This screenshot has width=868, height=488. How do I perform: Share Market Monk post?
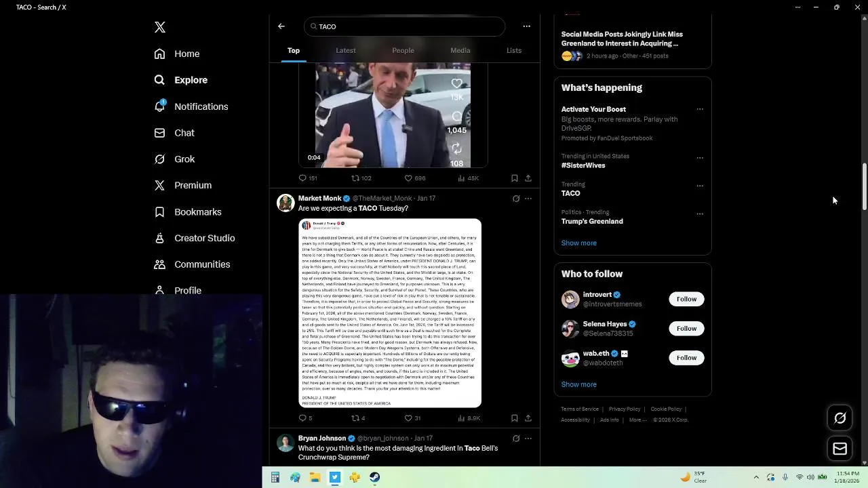click(528, 418)
